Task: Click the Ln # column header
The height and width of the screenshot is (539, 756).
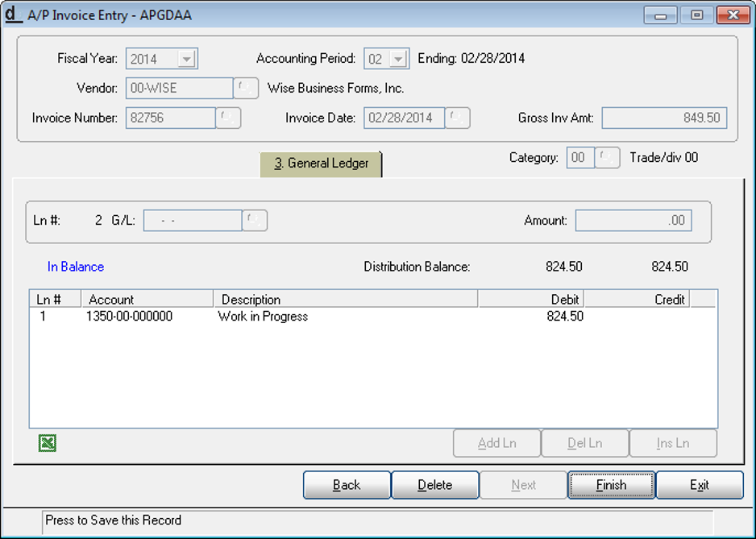Action: point(55,300)
